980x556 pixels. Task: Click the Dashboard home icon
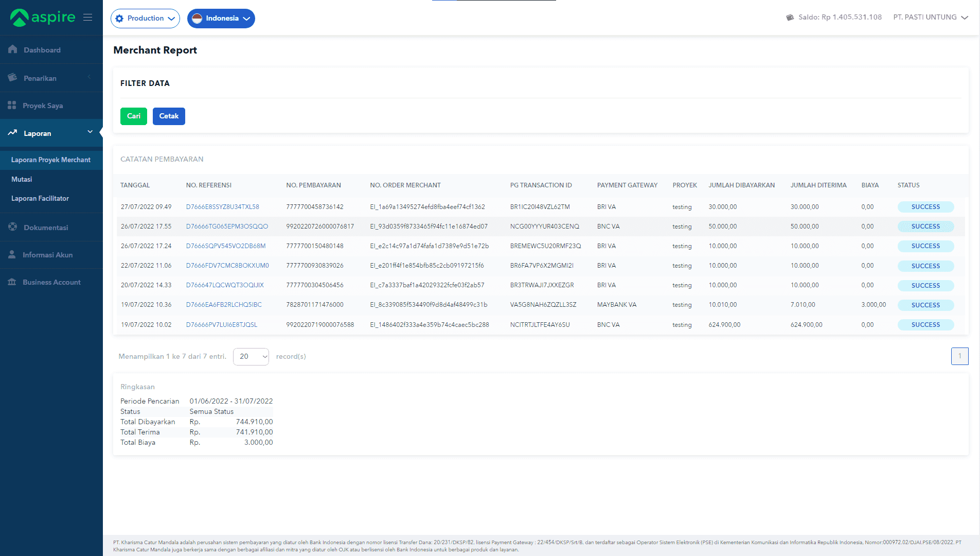[x=13, y=49]
